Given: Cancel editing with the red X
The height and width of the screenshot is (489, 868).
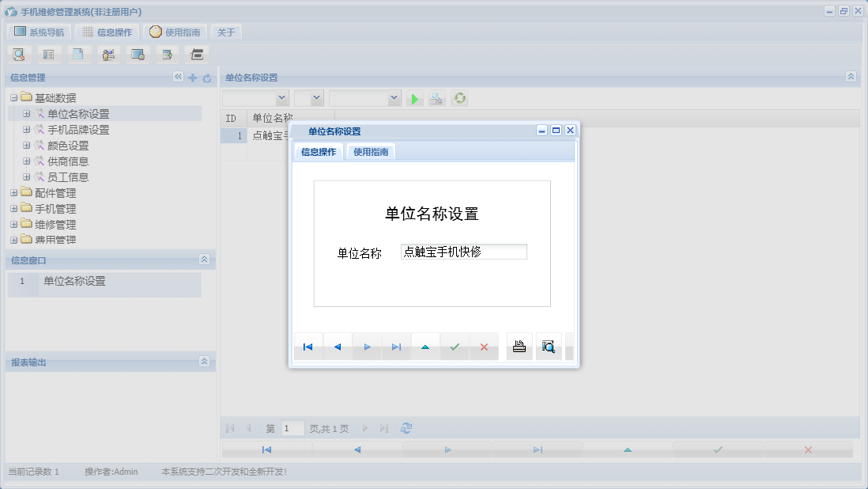Looking at the screenshot, I should coord(484,346).
